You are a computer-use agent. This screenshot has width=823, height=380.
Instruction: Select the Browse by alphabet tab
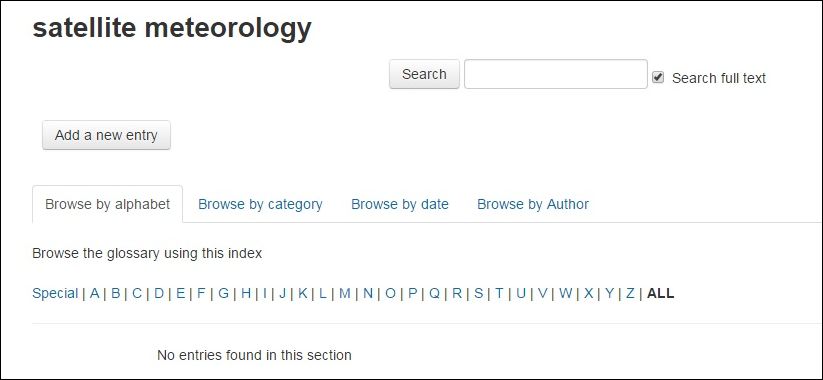click(108, 204)
